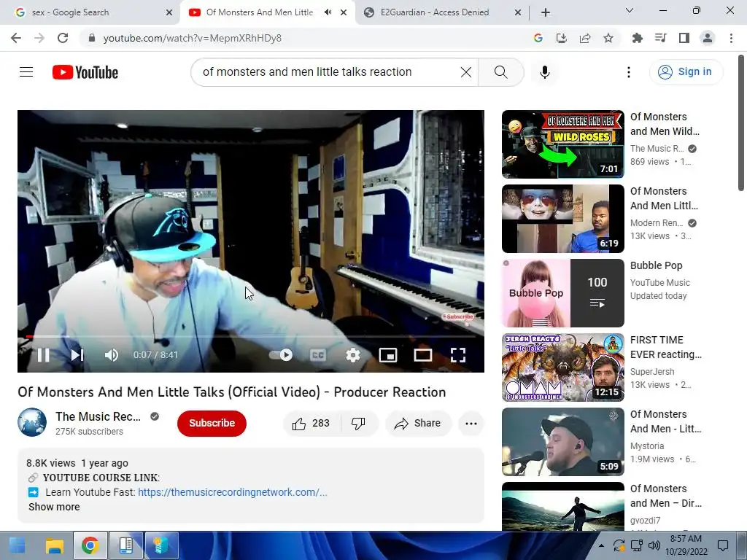Open Modern Ren... Little Talks reaction thumbnail
Image resolution: width=747 pixels, height=560 pixels.
[x=562, y=219]
